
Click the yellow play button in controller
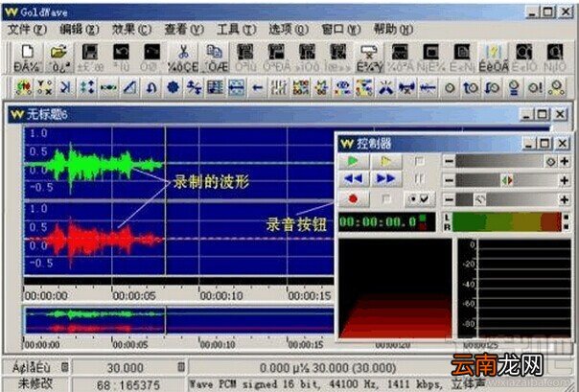pyautogui.click(x=386, y=161)
